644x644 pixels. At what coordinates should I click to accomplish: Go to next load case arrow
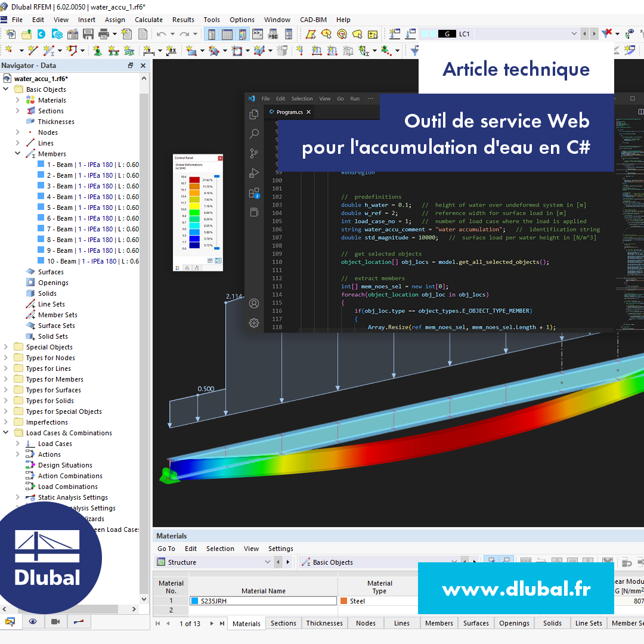tap(594, 33)
